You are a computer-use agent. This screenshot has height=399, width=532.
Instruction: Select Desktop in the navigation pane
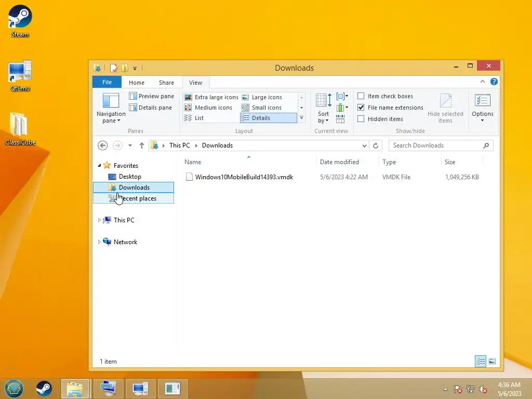(x=130, y=177)
